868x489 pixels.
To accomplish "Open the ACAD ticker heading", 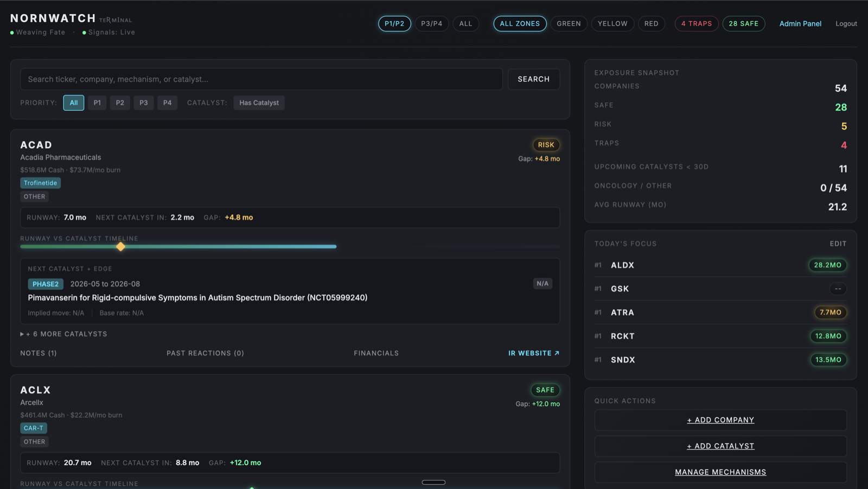I will pos(36,145).
